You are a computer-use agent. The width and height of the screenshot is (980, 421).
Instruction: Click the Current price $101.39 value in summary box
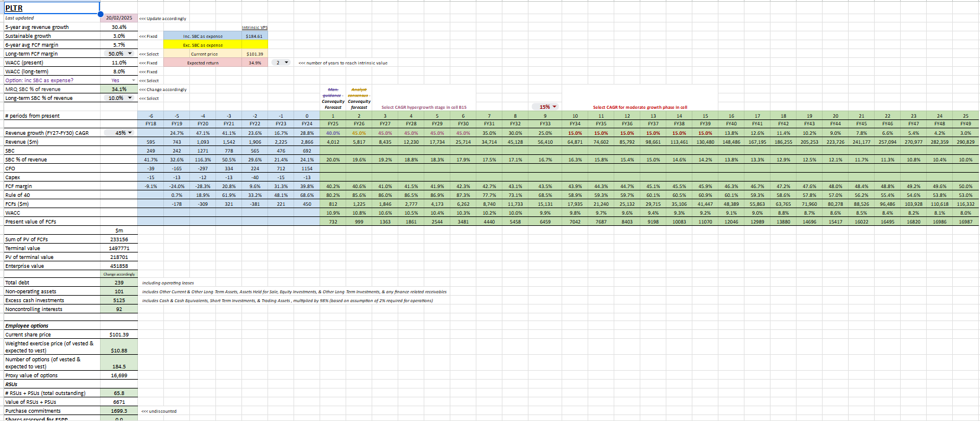tap(254, 54)
